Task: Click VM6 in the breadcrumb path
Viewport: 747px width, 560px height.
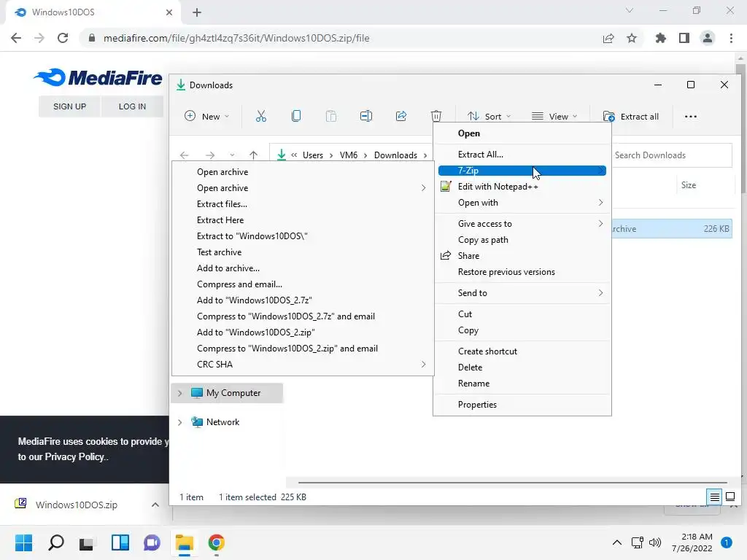Action: click(x=348, y=155)
